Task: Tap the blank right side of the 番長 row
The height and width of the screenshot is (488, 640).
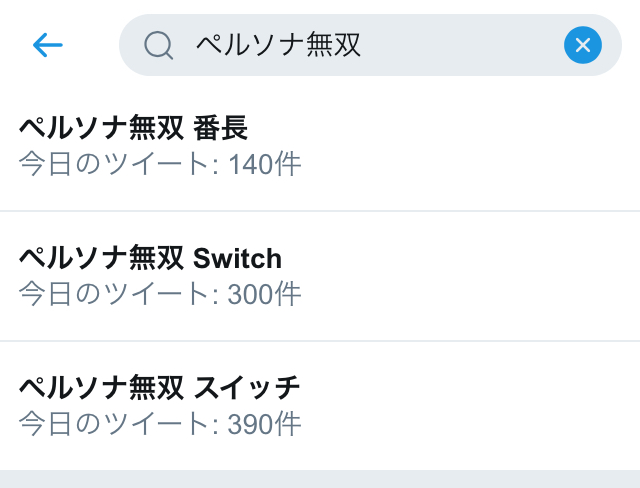Action: coord(500,146)
